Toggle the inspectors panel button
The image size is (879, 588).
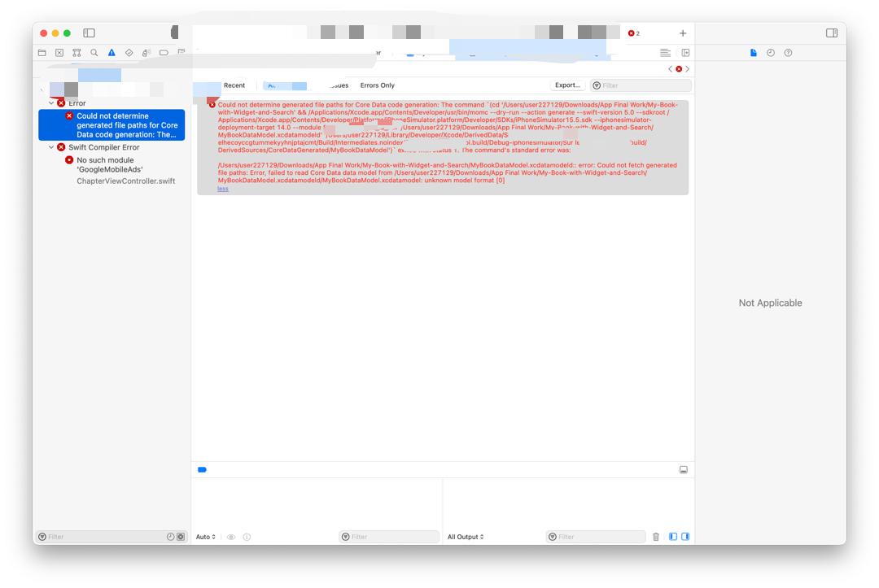[x=832, y=33]
